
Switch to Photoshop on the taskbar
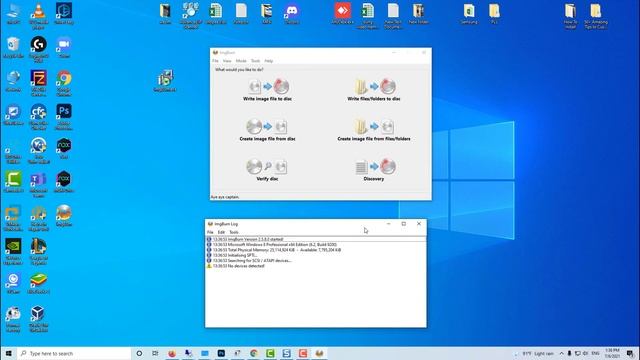tap(221, 353)
